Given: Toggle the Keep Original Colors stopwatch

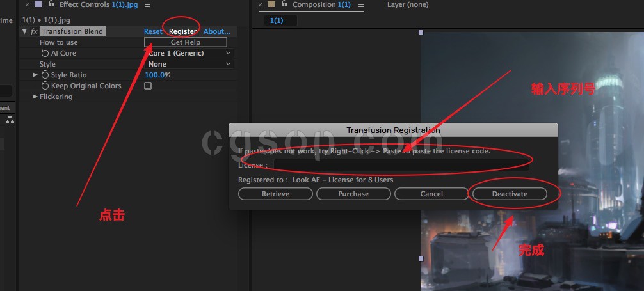Looking at the screenshot, I should (45, 86).
